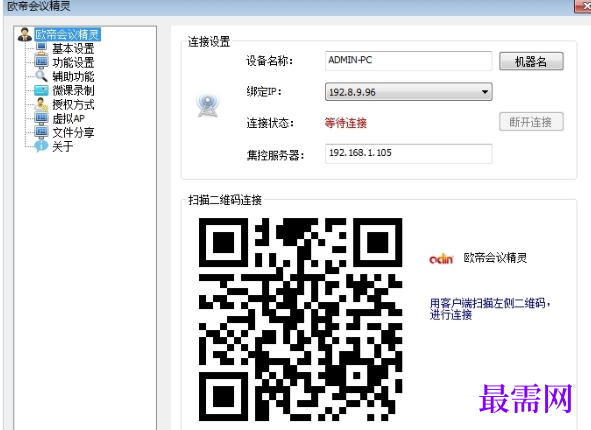Click the 连接状态: label
The image size is (591, 430).
270,123
